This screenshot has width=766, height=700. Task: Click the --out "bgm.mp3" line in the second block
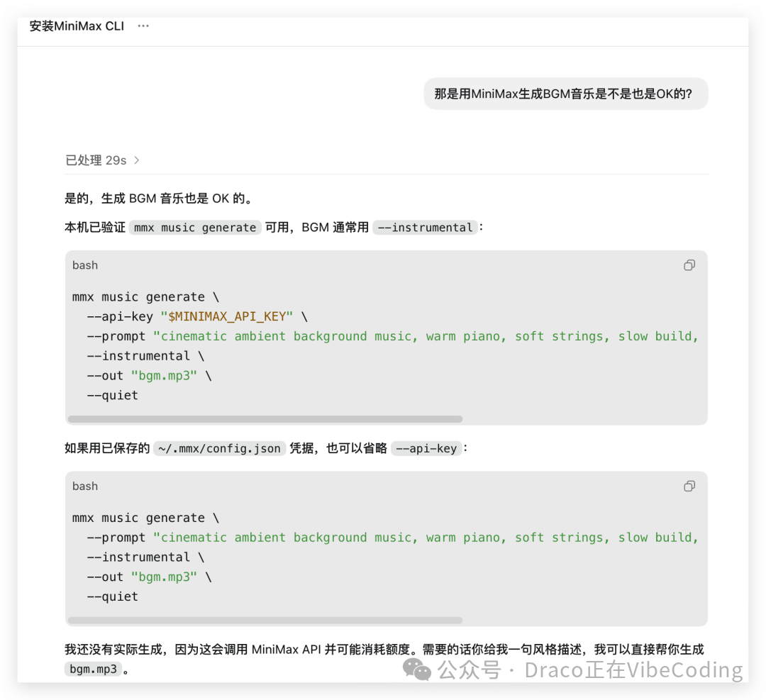(149, 577)
